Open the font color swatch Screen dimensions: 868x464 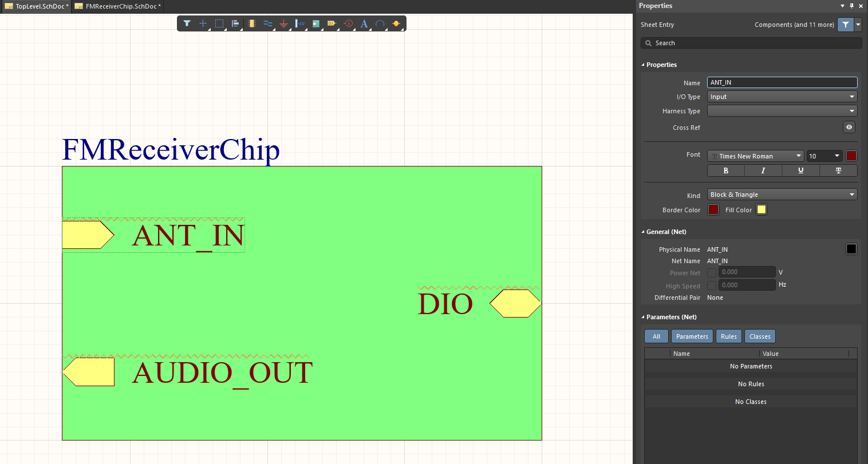(851, 156)
